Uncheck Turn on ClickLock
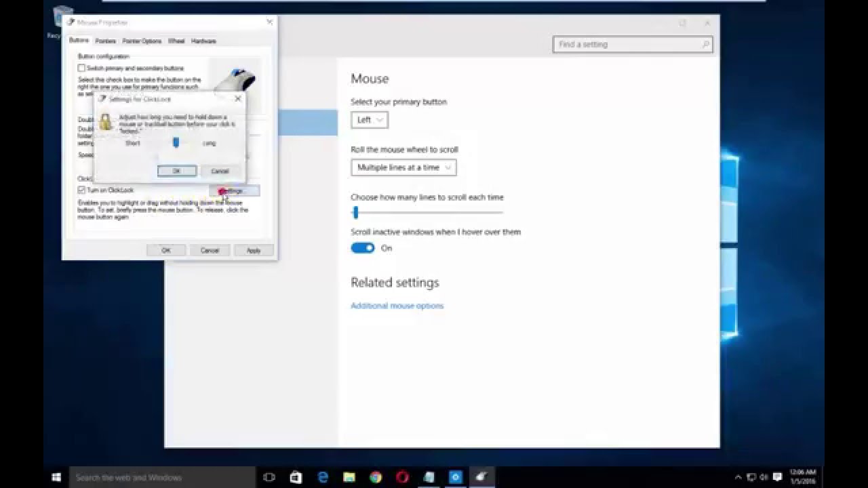Screen dimensions: 868x488 tap(81, 190)
